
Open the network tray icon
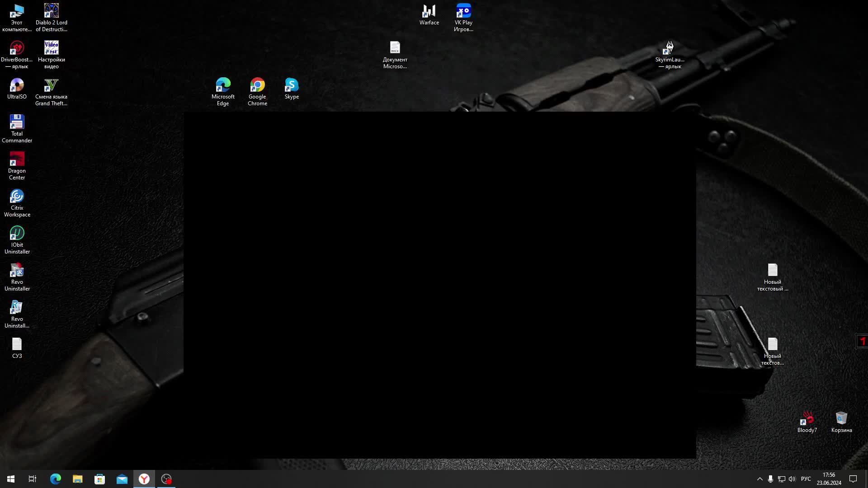coord(781,479)
